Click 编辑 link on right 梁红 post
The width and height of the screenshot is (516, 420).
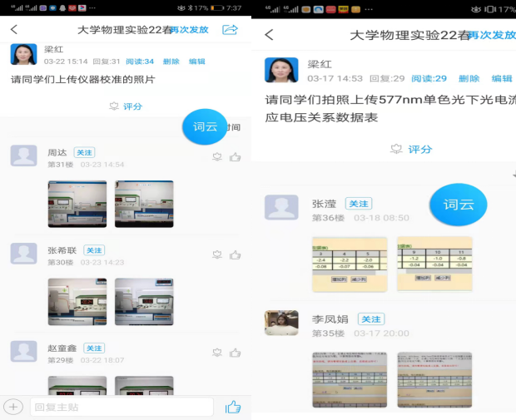(x=502, y=78)
